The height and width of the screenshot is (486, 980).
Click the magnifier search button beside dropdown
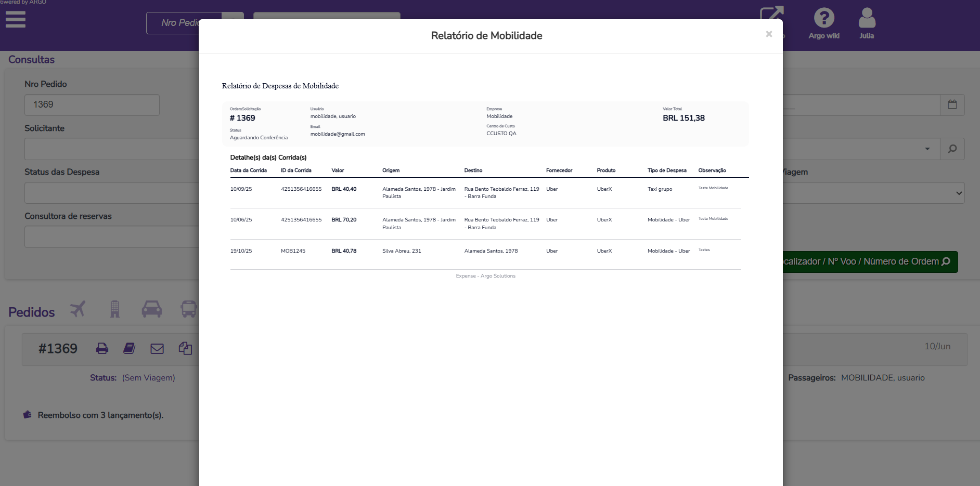tap(952, 149)
